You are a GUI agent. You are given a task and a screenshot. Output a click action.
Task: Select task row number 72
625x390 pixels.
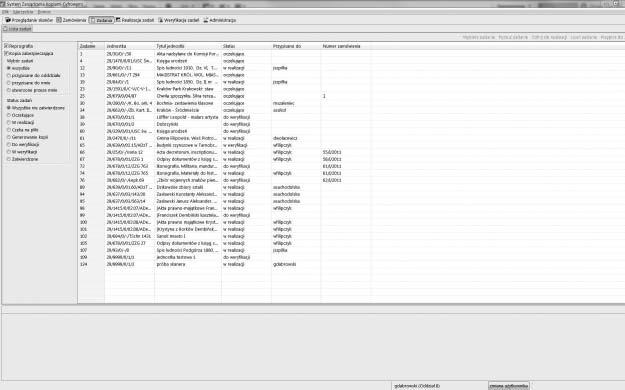pos(351,166)
